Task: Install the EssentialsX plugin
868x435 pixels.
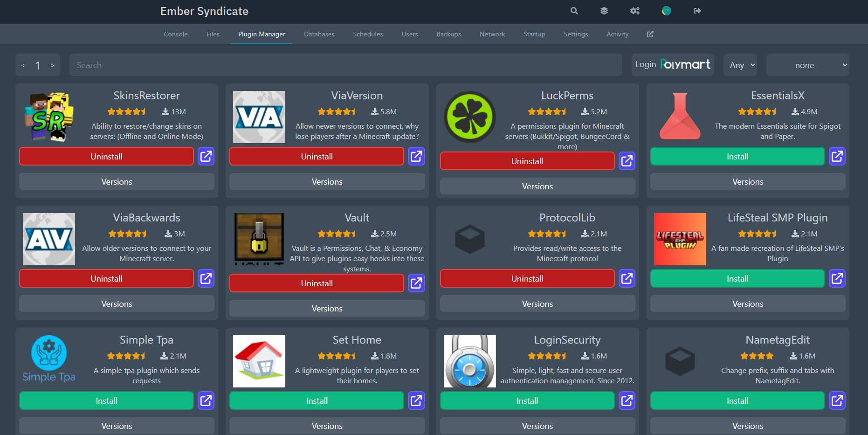Action: [737, 156]
